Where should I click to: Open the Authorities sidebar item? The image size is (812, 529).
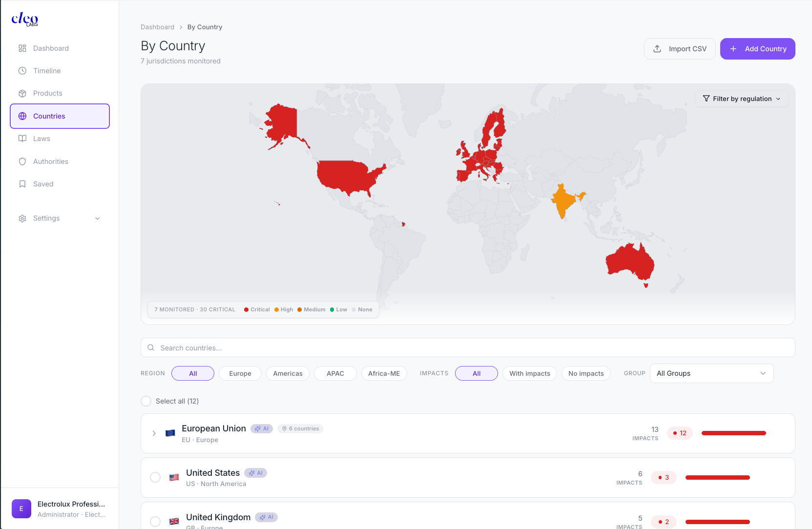click(60, 162)
